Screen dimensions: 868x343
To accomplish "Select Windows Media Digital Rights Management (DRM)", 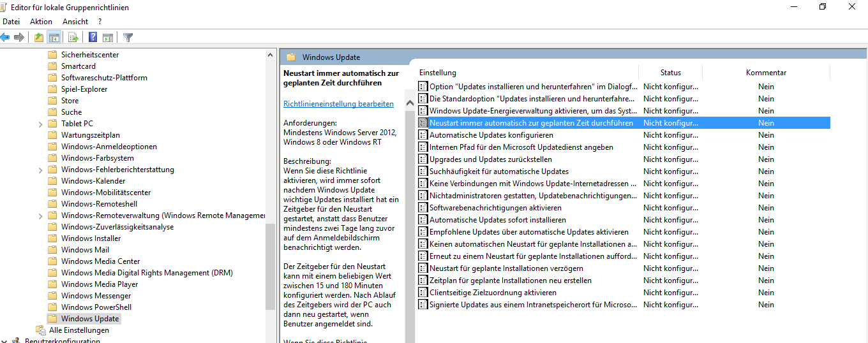I will 147,273.
